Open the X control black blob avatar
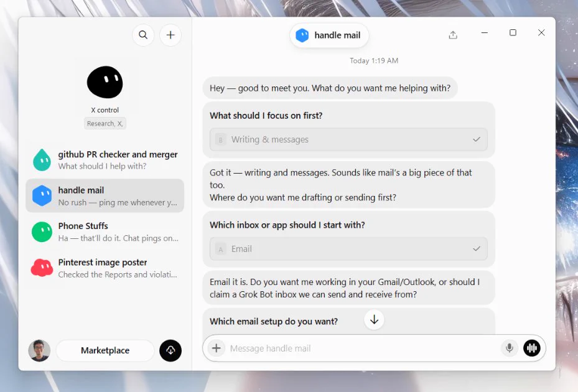Screen dimensions: 578x392 (105, 82)
